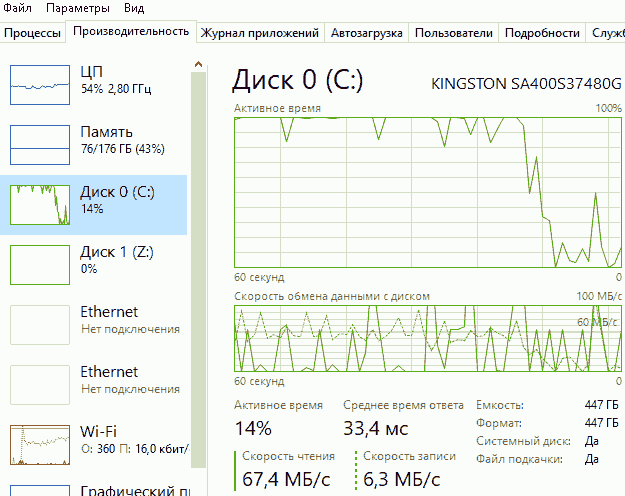Go to the Пользователи tab

(x=454, y=33)
